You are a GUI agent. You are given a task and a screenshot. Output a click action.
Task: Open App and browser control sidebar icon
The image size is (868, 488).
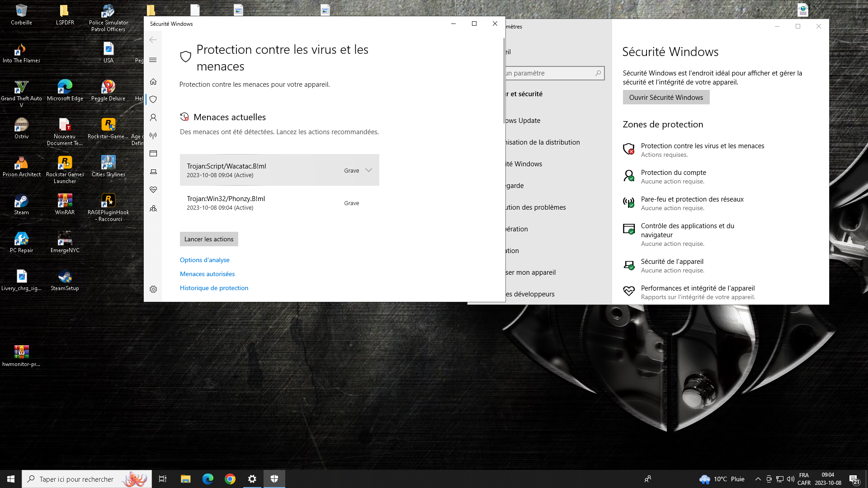click(x=153, y=154)
